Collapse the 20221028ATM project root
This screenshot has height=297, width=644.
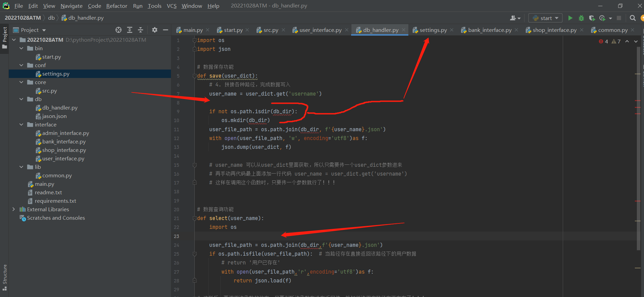[14, 40]
